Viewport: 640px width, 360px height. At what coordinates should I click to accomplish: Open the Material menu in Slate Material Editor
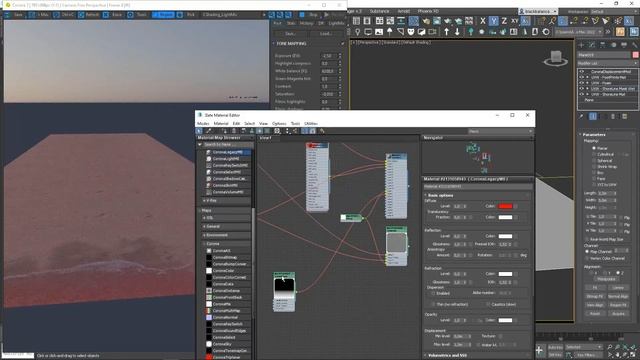[221, 123]
